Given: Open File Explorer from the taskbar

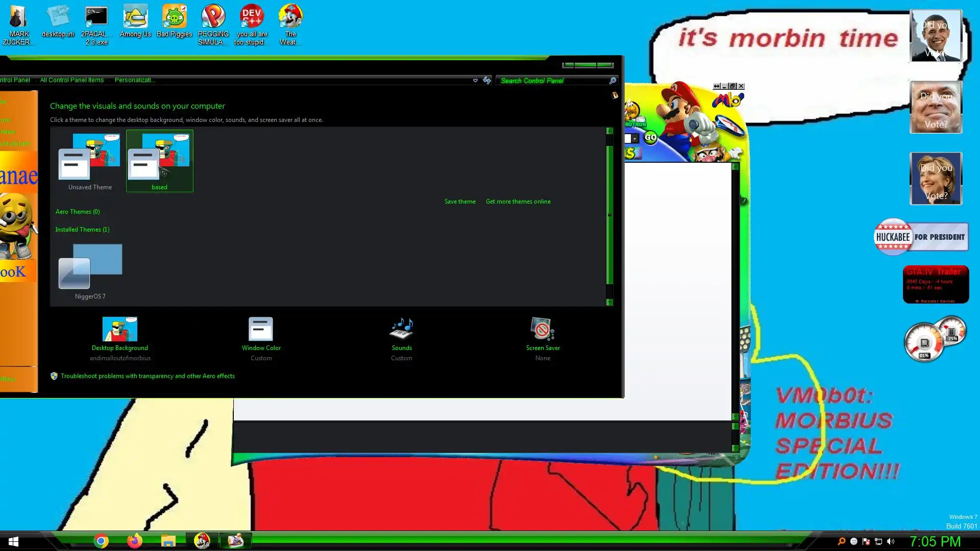Looking at the screenshot, I should pyautogui.click(x=168, y=541).
